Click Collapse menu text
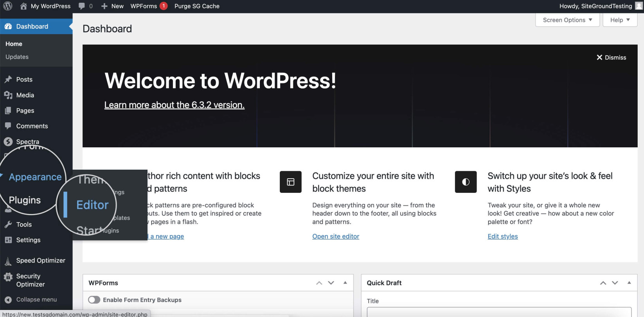The height and width of the screenshot is (317, 644). tap(36, 300)
